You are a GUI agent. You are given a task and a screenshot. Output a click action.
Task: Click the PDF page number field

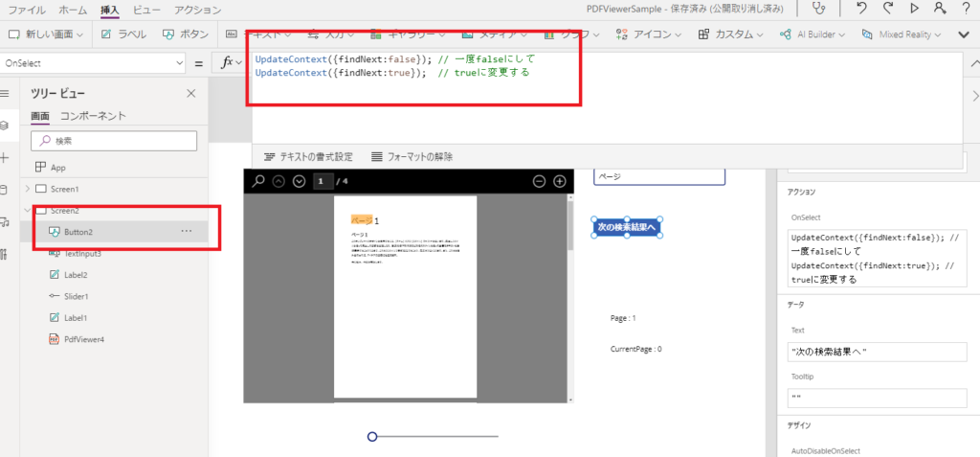click(323, 181)
